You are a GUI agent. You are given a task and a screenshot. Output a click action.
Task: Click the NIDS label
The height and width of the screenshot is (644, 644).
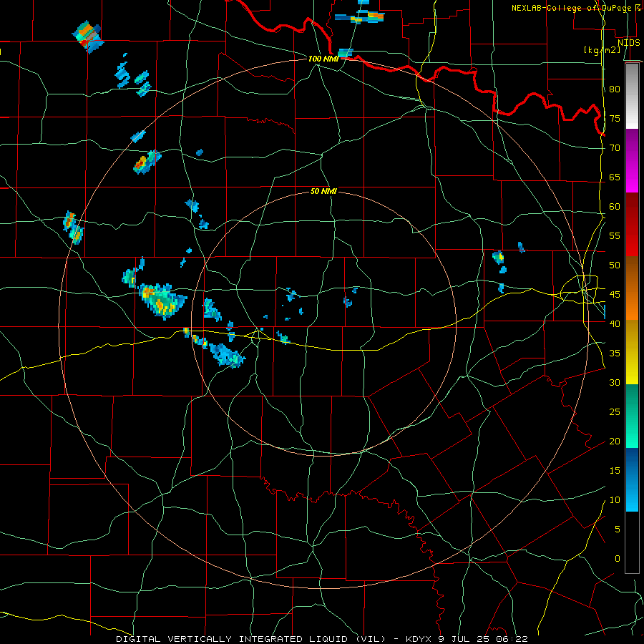tap(629, 42)
